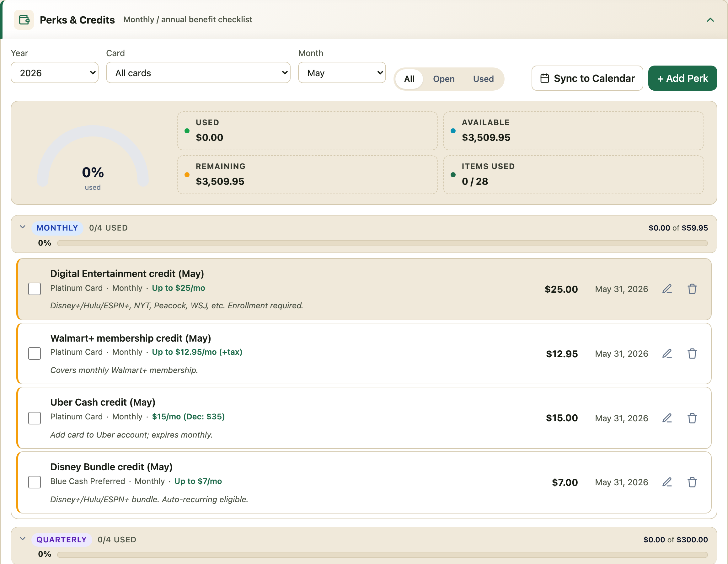Image resolution: width=728 pixels, height=564 pixels.
Task: Delete the Walmart+ membership credit perk
Action: [692, 354]
